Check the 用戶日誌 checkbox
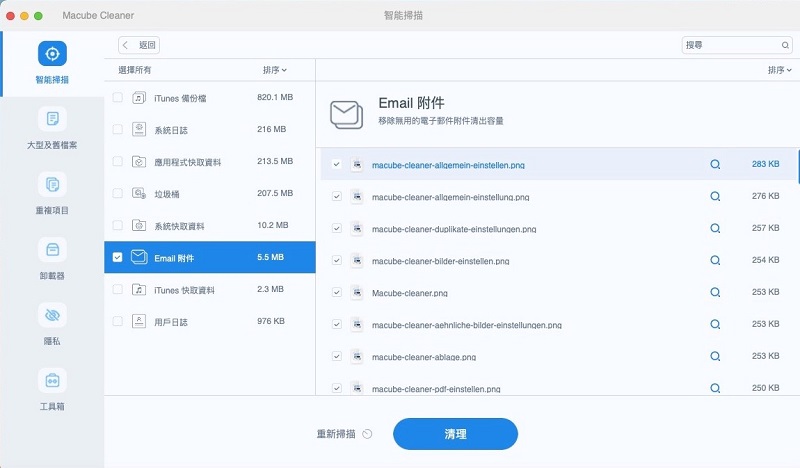800x468 pixels. [x=117, y=321]
